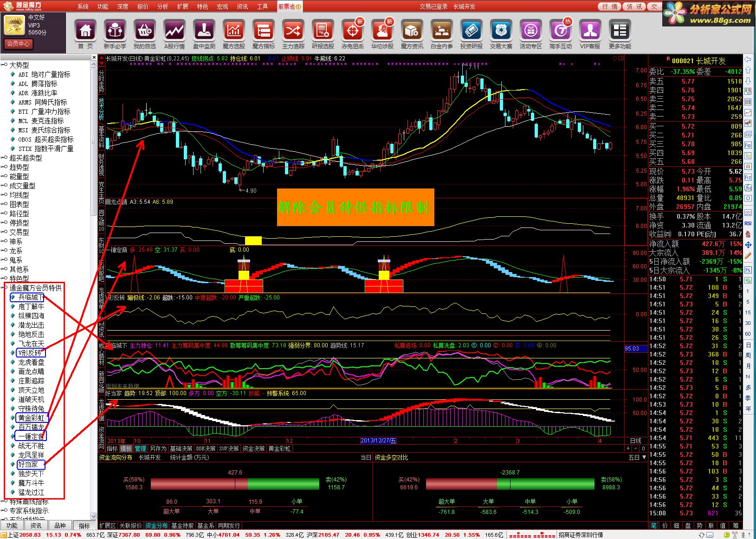Open 投资研报 newspaper icon
Screen dimensions: 756x539
[x=472, y=31]
